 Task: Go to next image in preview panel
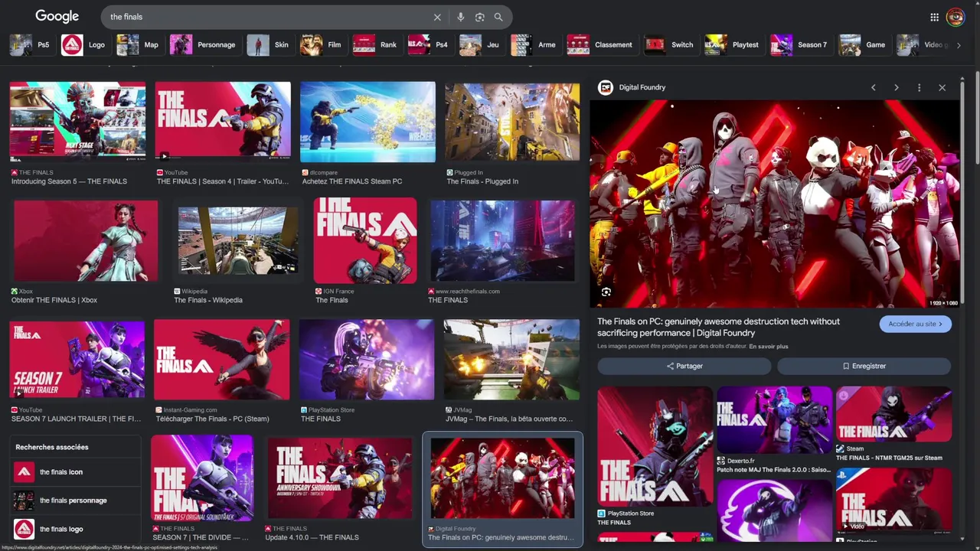coord(896,87)
